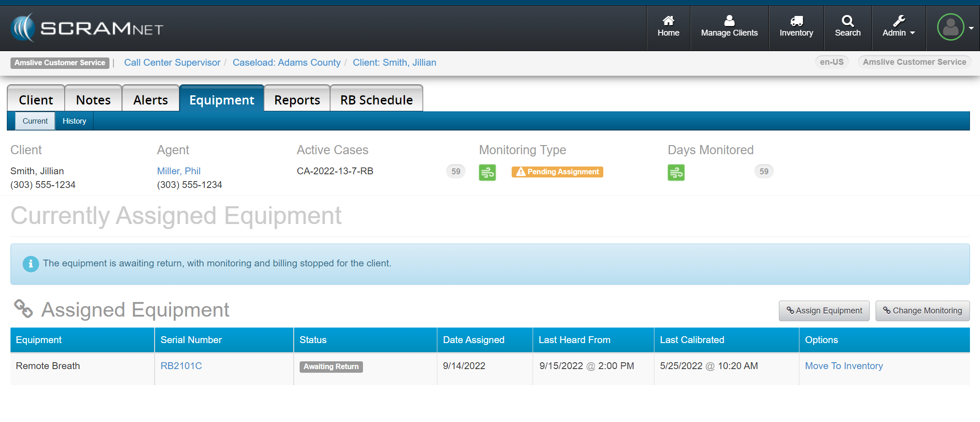Open the RB Schedule tab
This screenshot has height=422, width=980.
pos(376,100)
